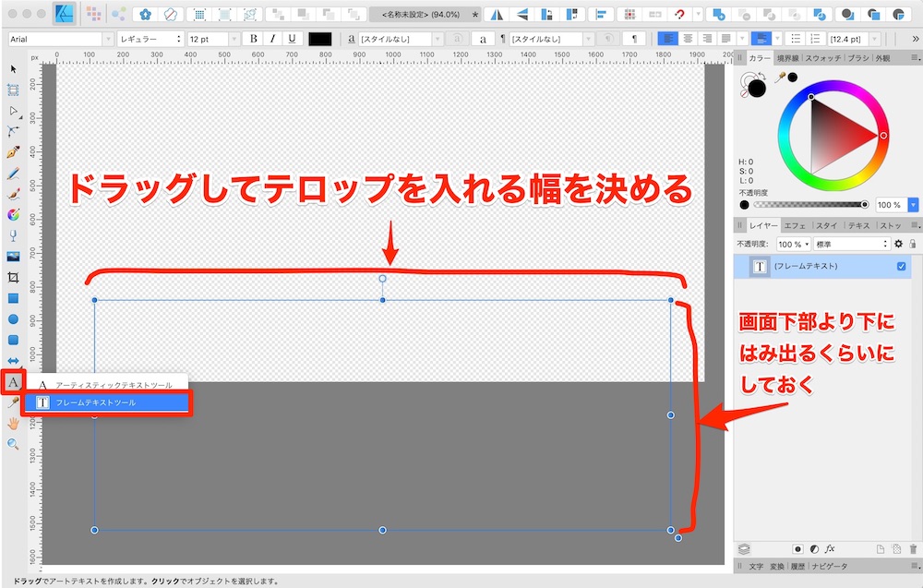This screenshot has height=588, width=923.
Task: Switch to the 変換 tab
Action: (777, 566)
